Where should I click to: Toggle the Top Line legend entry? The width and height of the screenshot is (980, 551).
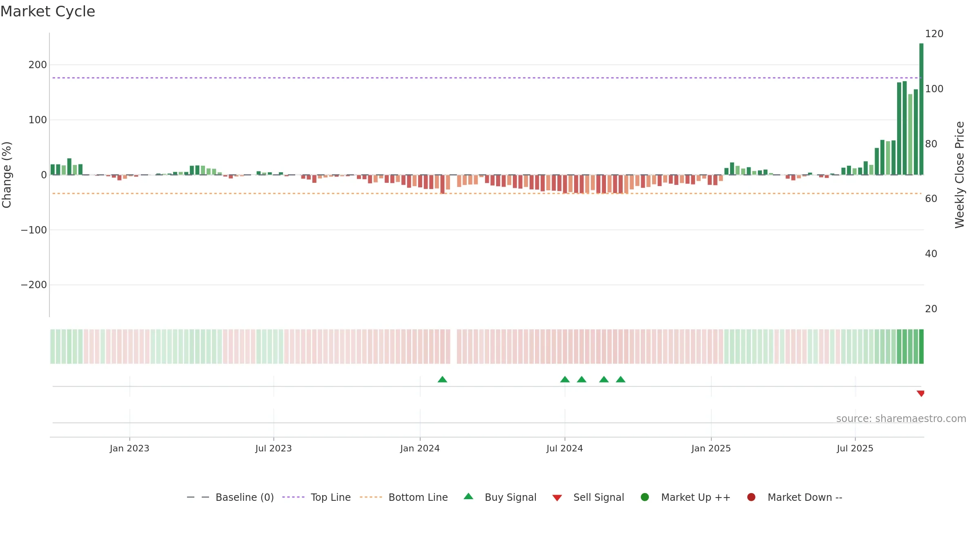tap(316, 497)
